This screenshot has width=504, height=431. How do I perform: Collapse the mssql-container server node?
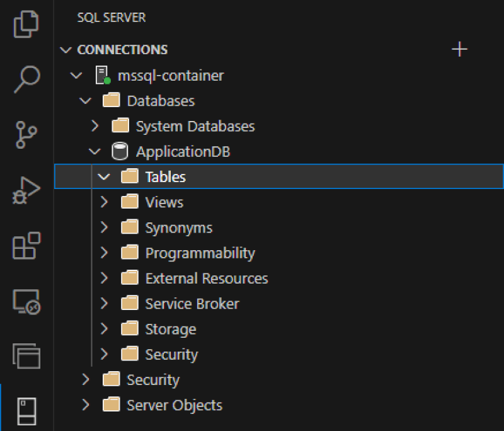tap(77, 76)
